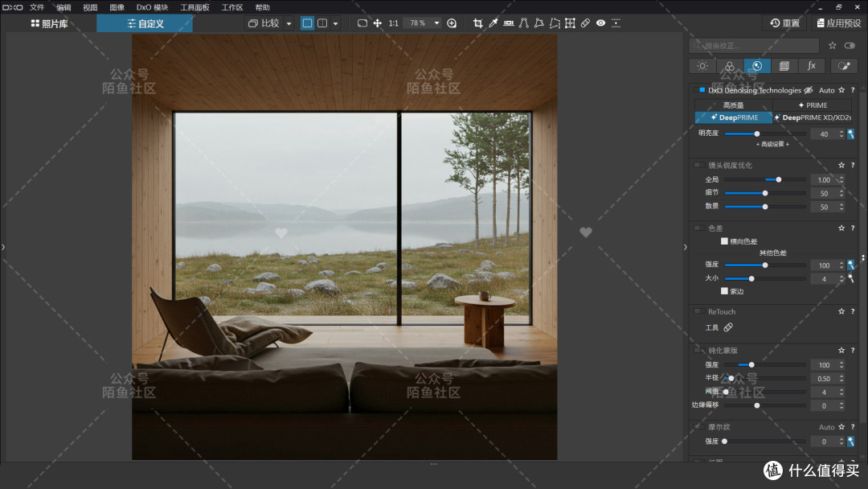Click the 应用预设 apply preset button
Image resolution: width=868 pixels, height=489 pixels.
pos(838,23)
